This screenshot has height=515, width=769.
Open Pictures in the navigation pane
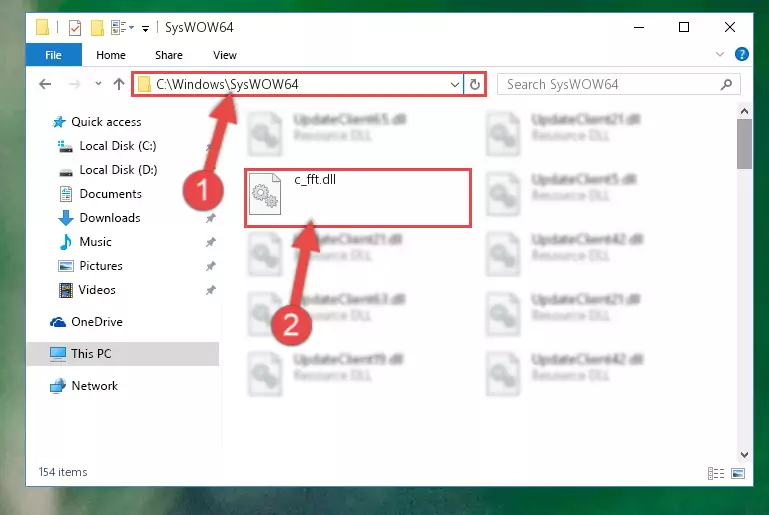[101, 266]
